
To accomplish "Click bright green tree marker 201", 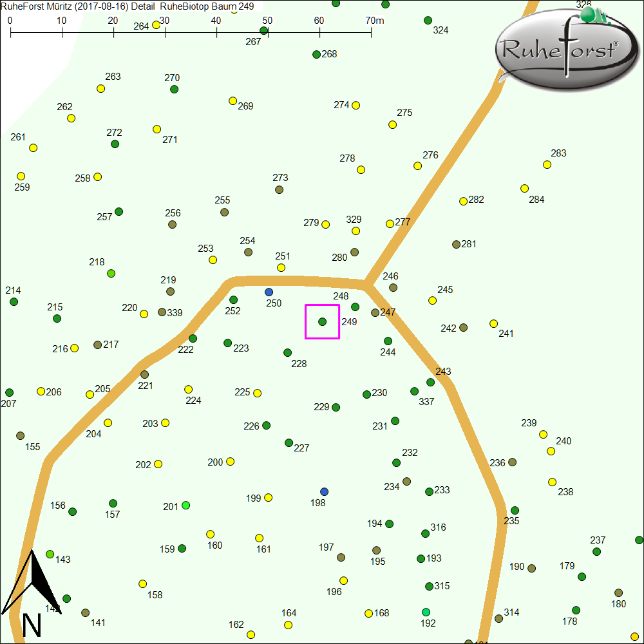I will pyautogui.click(x=185, y=505).
